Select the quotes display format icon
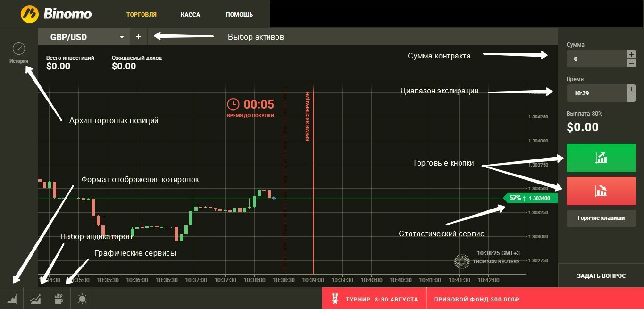 pyautogui.click(x=11, y=299)
